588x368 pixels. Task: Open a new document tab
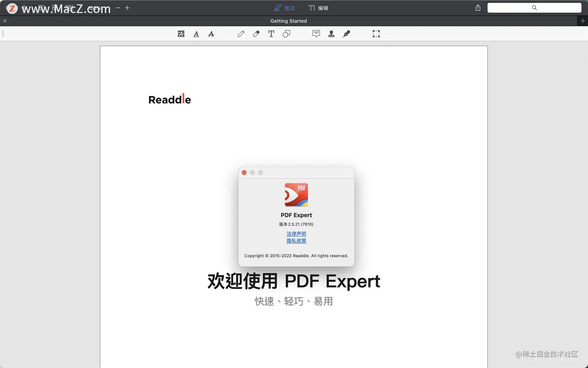coord(583,21)
